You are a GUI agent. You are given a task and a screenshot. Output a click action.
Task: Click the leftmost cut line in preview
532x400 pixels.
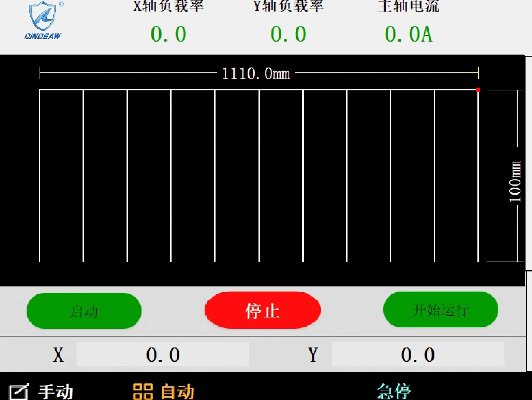click(x=40, y=176)
